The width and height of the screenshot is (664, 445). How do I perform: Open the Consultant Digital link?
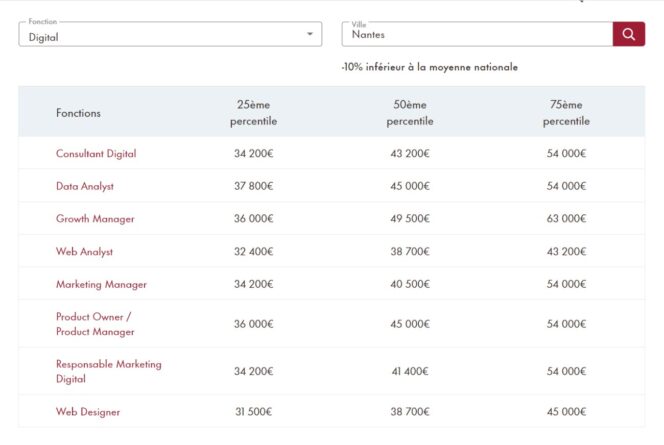point(96,154)
